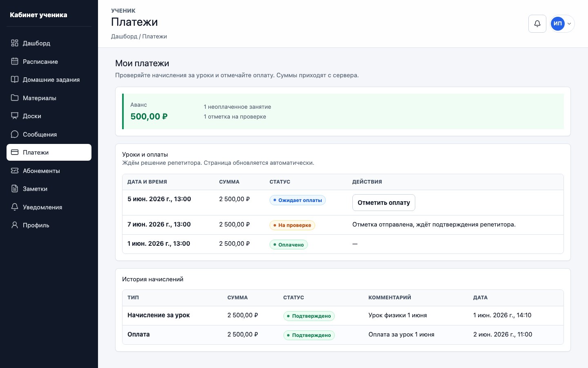Click Подтверждено badge in Оплата row
The image size is (588, 368).
point(309,335)
